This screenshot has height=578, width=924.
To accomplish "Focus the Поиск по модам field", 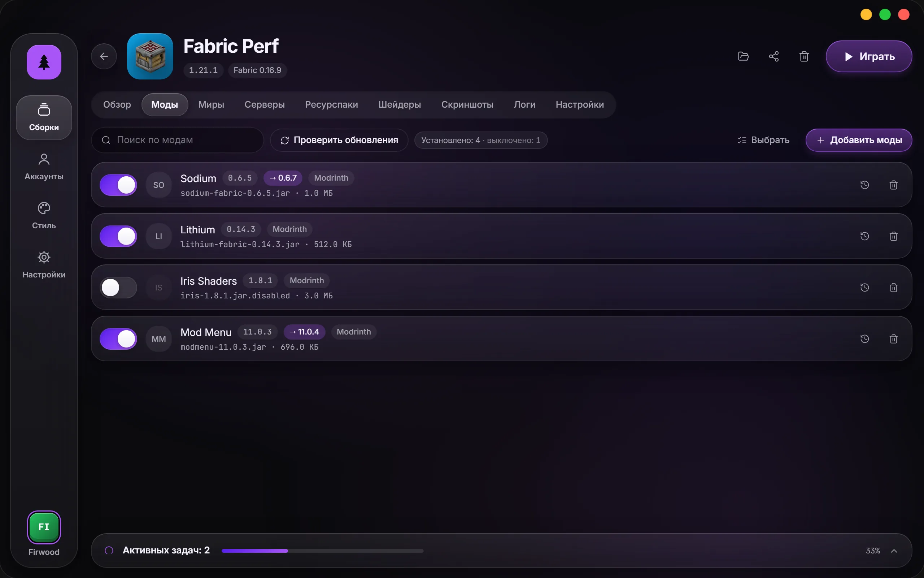I will tap(177, 140).
